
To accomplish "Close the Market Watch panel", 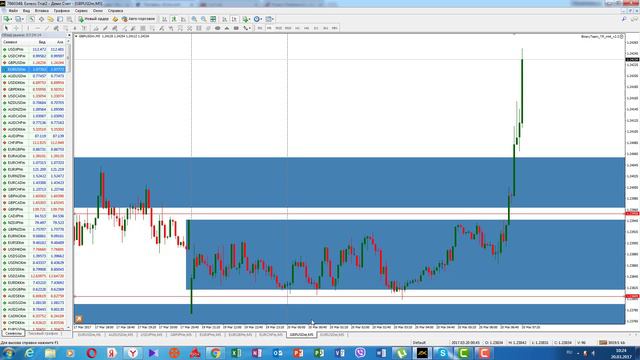I will coord(69,36).
